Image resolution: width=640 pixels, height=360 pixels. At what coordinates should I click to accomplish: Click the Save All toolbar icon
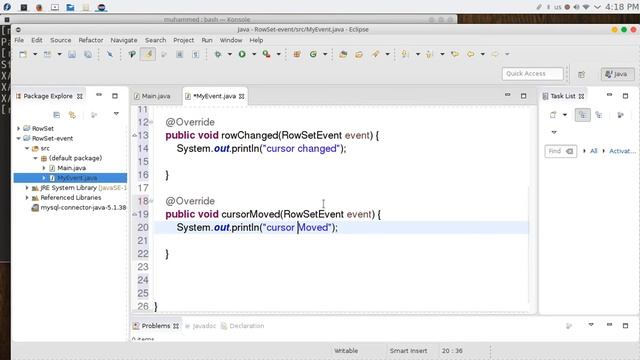click(88, 54)
